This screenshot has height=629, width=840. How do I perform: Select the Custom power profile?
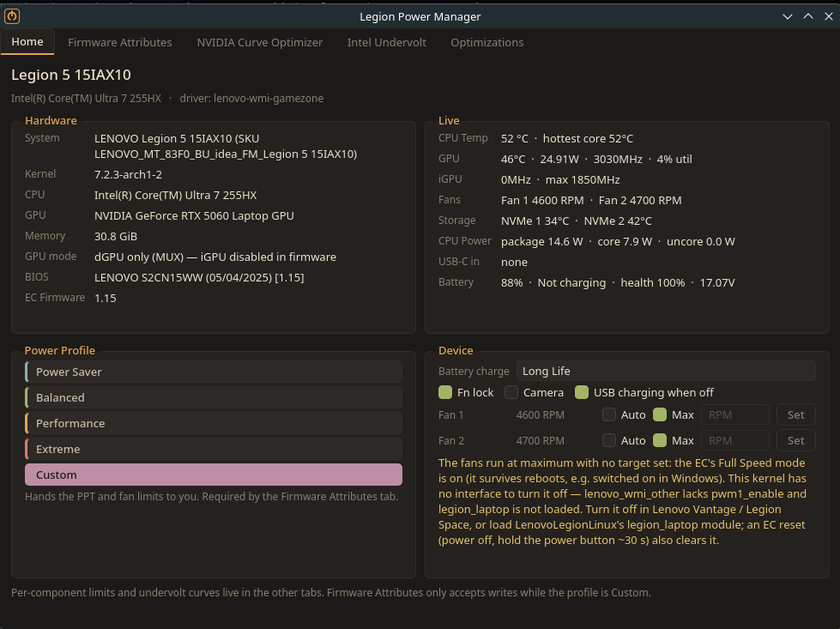point(213,475)
